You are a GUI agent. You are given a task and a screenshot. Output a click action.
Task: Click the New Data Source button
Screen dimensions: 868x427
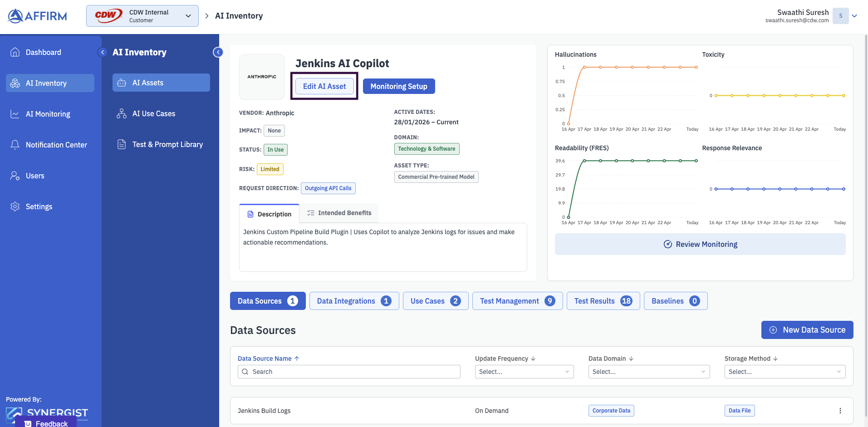tap(807, 330)
